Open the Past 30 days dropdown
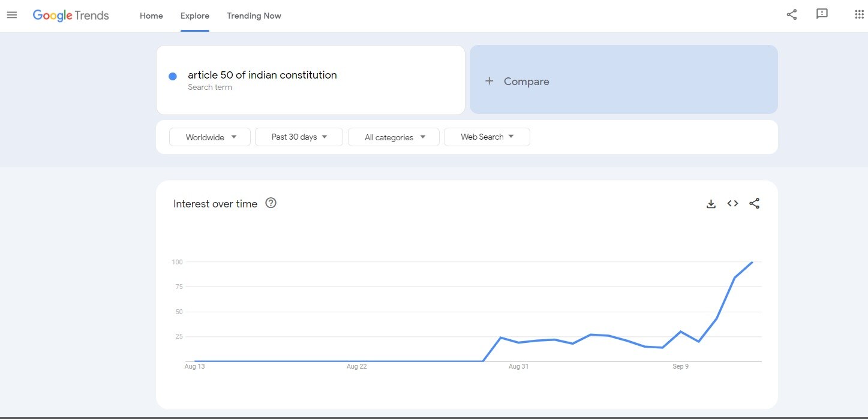 coord(299,137)
